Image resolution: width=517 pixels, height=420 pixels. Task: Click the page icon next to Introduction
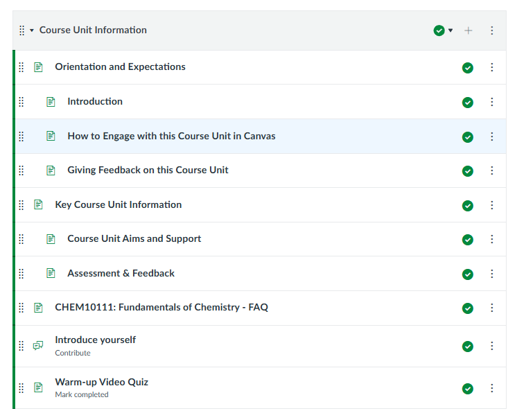[x=51, y=102]
